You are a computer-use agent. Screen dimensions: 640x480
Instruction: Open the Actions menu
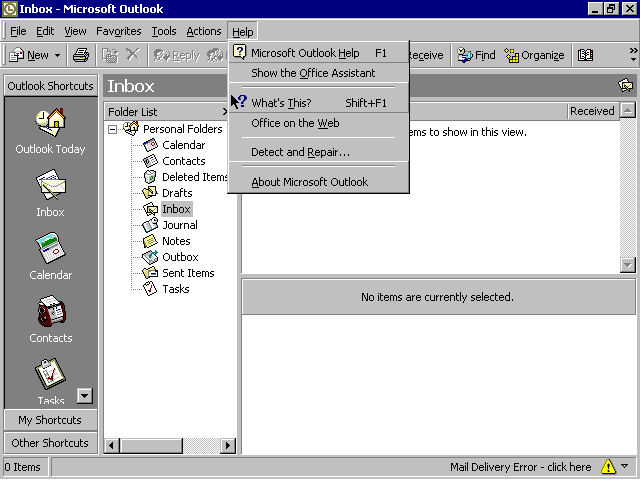[204, 31]
